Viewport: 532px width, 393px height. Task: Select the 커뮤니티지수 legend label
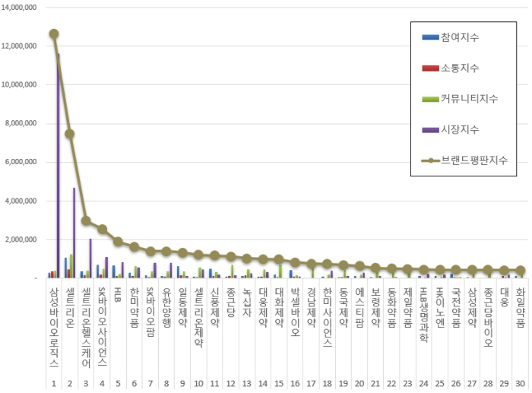click(x=469, y=99)
